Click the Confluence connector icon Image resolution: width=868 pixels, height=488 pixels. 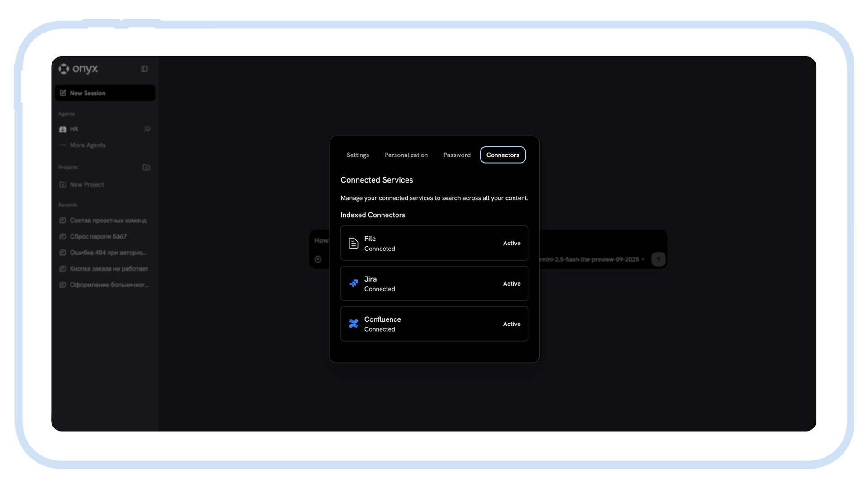coord(354,324)
